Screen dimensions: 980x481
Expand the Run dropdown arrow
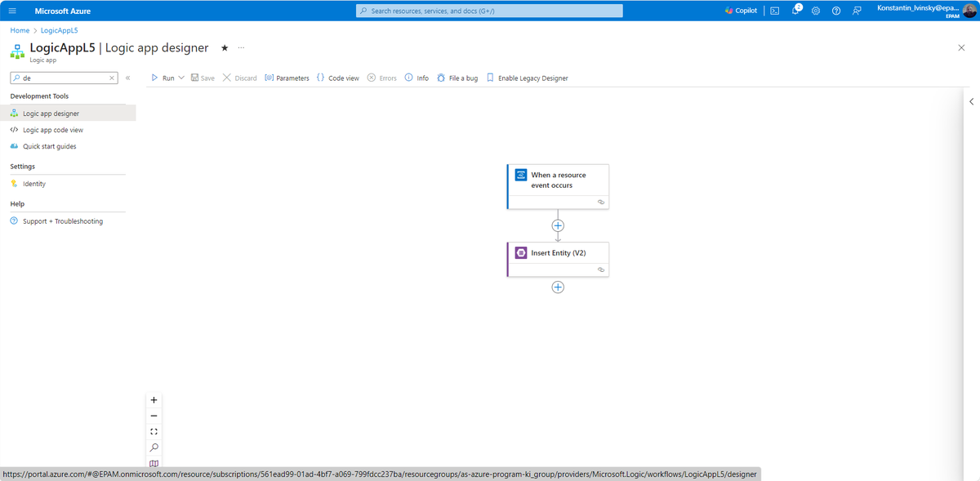181,78
